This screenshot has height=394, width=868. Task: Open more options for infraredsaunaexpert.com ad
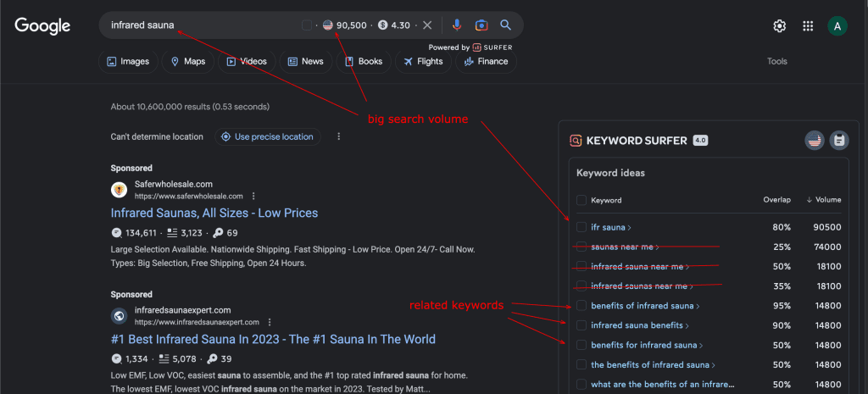pos(270,322)
